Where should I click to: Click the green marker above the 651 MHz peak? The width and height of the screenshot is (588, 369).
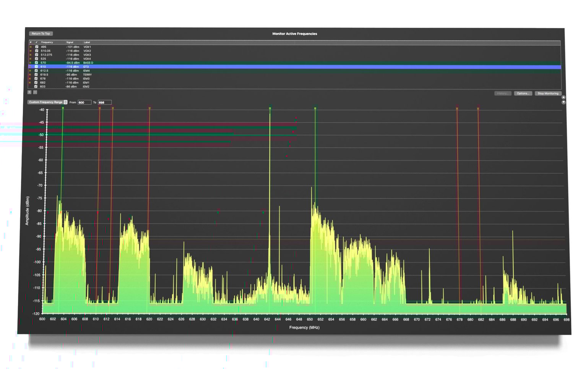tap(315, 109)
